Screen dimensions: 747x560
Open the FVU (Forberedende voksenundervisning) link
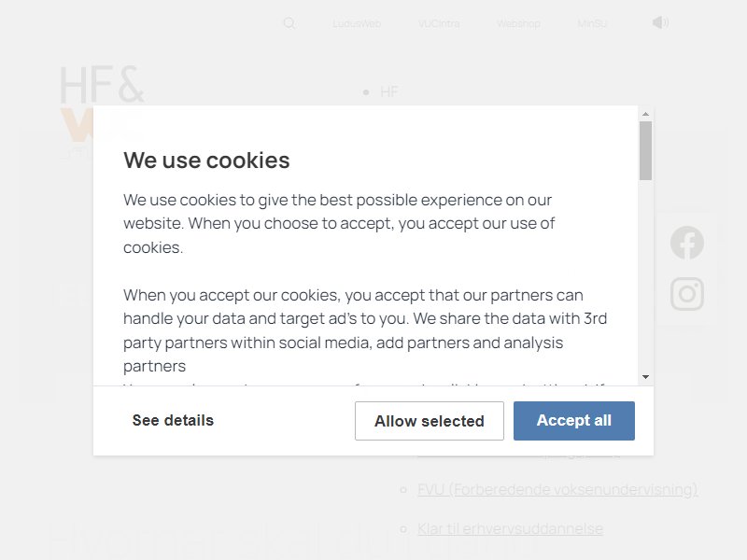[x=557, y=489]
